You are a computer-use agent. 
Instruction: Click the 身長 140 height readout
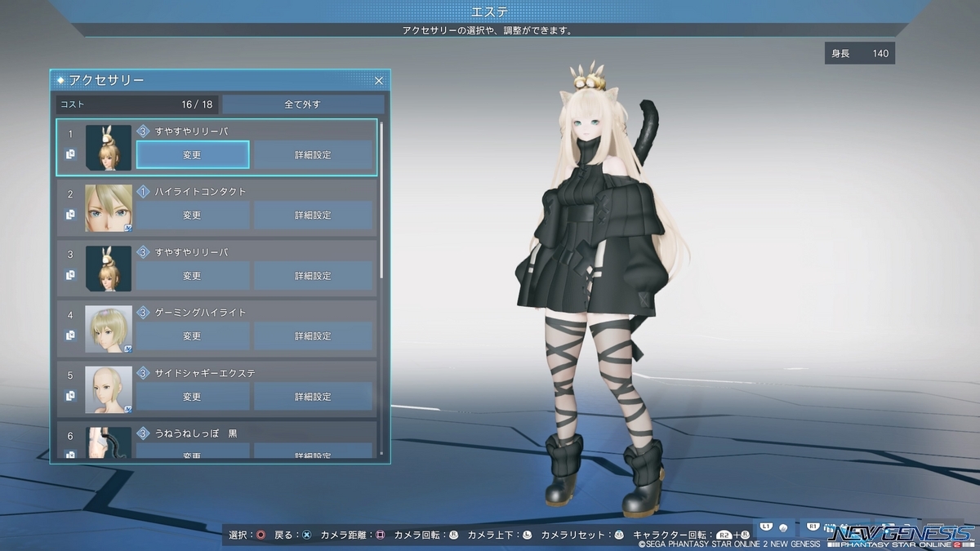click(x=860, y=54)
